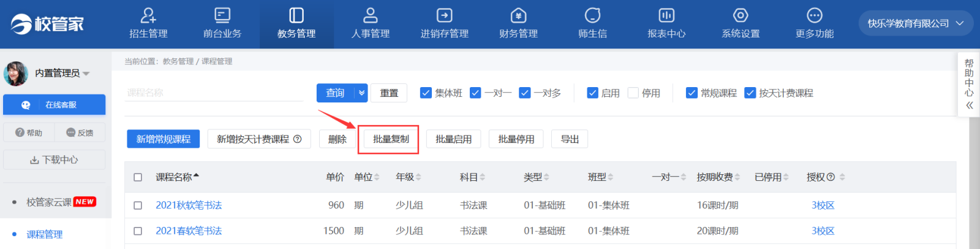This screenshot has width=980, height=249.
Task: Click the vertical scrollbar on the right
Action: point(974,182)
